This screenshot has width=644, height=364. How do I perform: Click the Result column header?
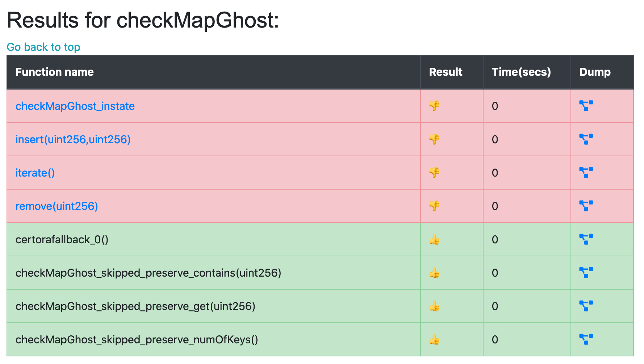[x=446, y=72]
